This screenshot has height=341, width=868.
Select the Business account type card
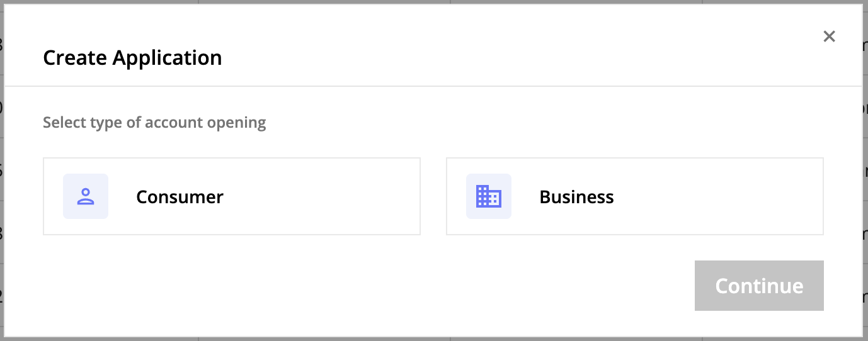[635, 196]
